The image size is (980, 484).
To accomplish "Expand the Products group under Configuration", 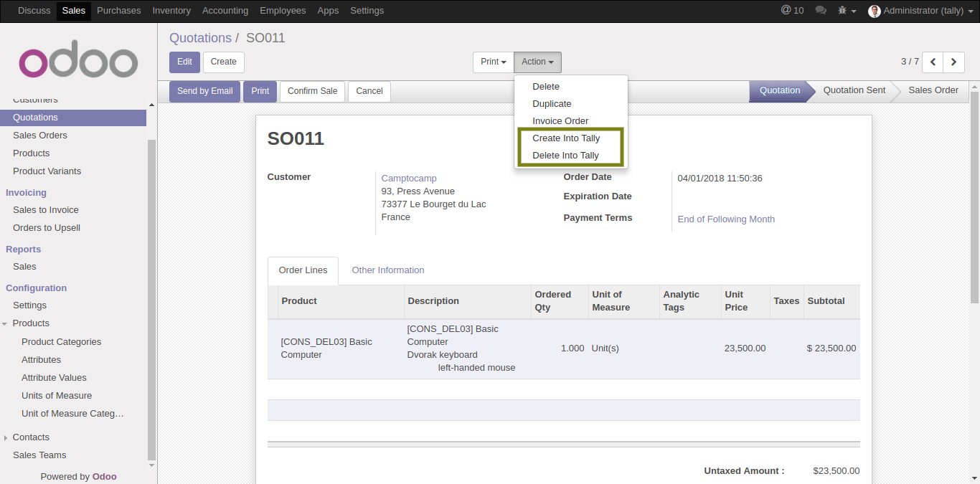I will pyautogui.click(x=31, y=323).
